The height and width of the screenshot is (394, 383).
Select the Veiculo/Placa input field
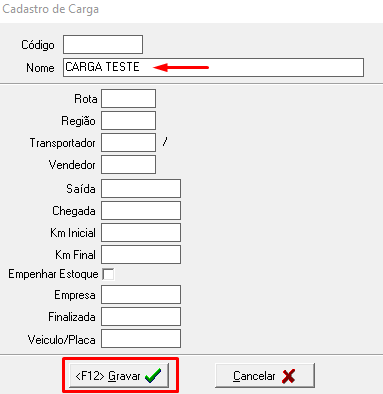click(x=141, y=339)
